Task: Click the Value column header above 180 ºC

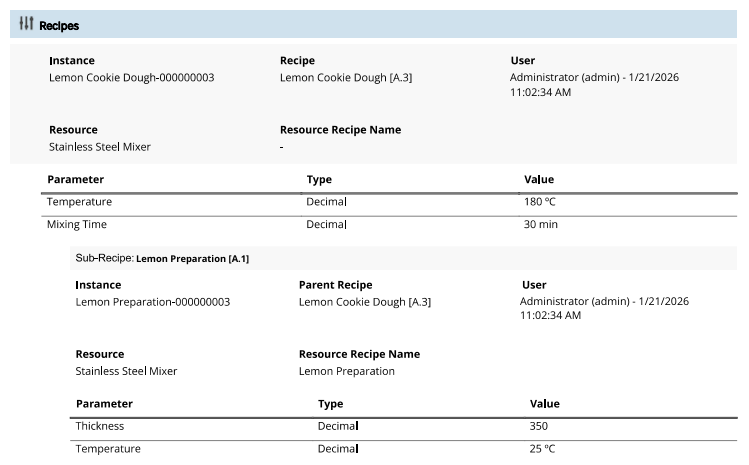Action: (x=539, y=179)
